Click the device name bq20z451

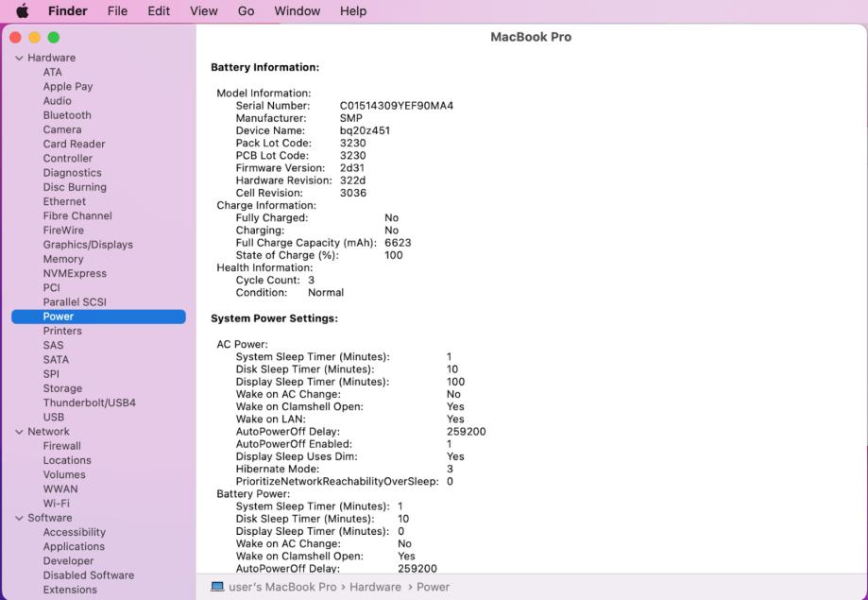[365, 130]
